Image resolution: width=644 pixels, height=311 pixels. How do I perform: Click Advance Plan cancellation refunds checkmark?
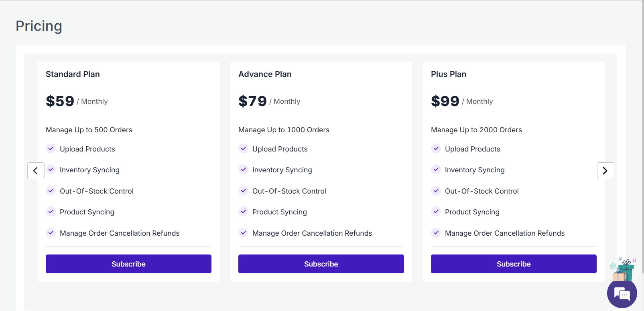coord(244,232)
